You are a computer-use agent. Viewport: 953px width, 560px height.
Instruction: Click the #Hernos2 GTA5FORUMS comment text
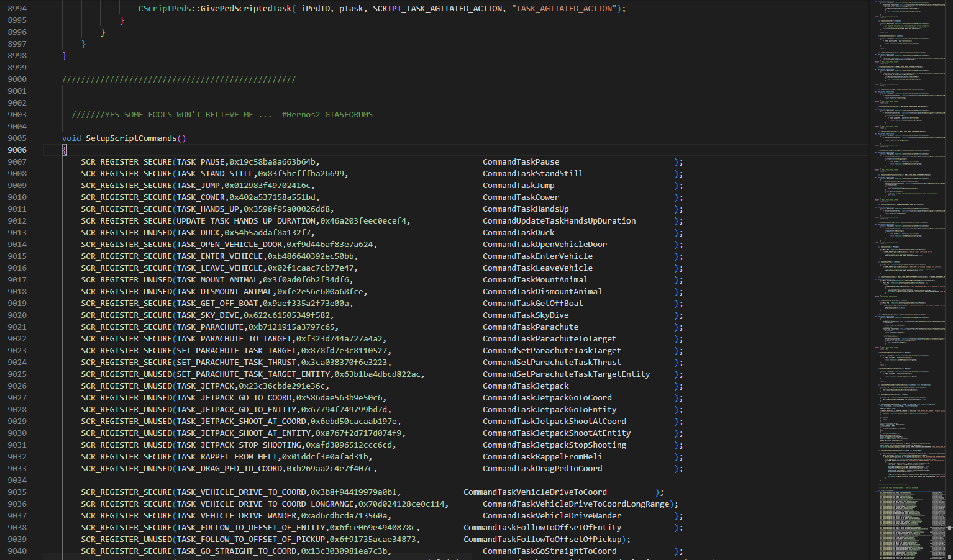point(327,115)
